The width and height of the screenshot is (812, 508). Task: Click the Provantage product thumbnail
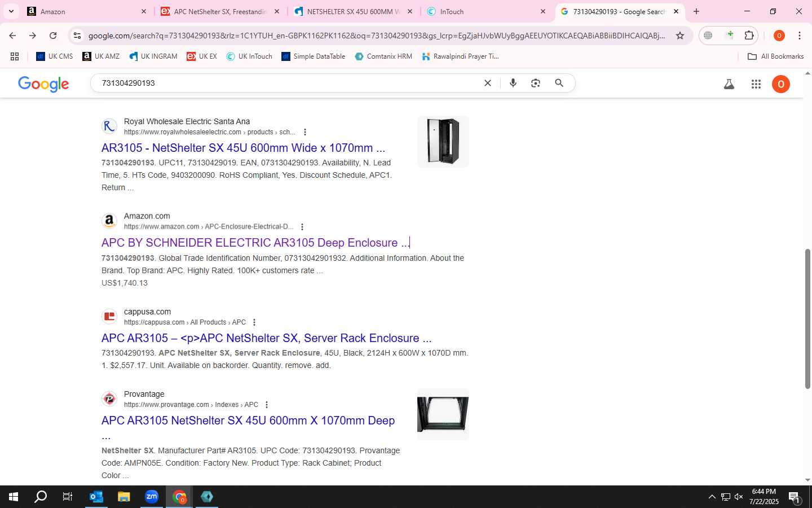(443, 414)
